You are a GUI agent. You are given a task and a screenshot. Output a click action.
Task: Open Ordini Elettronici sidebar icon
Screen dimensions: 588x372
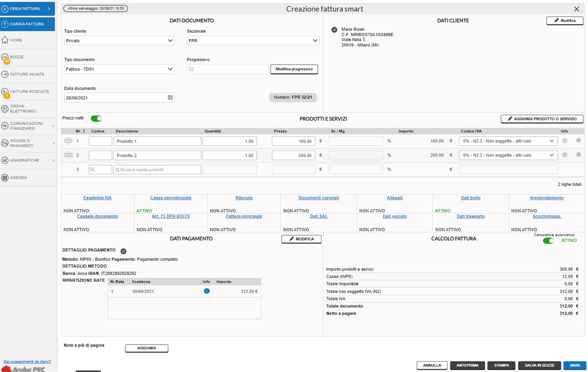5,109
